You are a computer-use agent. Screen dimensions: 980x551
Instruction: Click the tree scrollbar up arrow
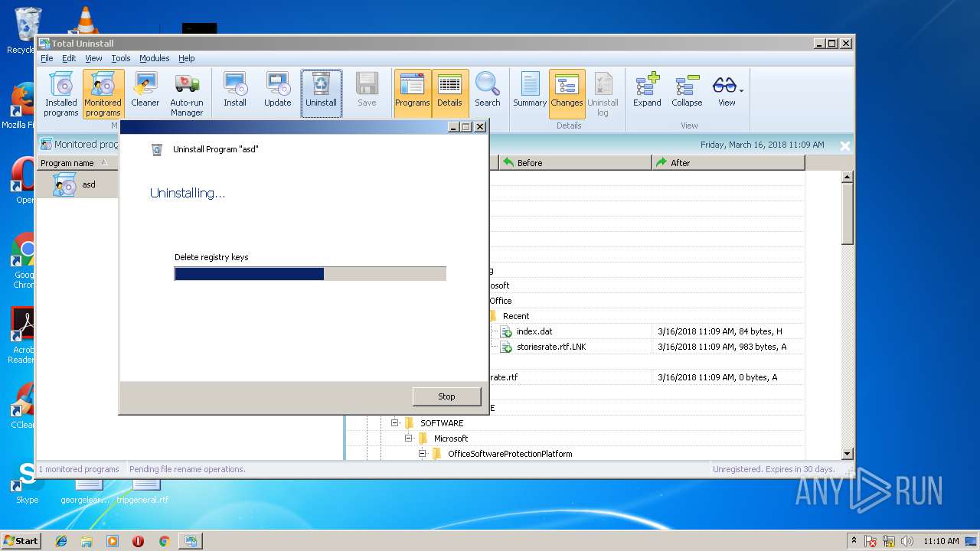click(x=847, y=177)
